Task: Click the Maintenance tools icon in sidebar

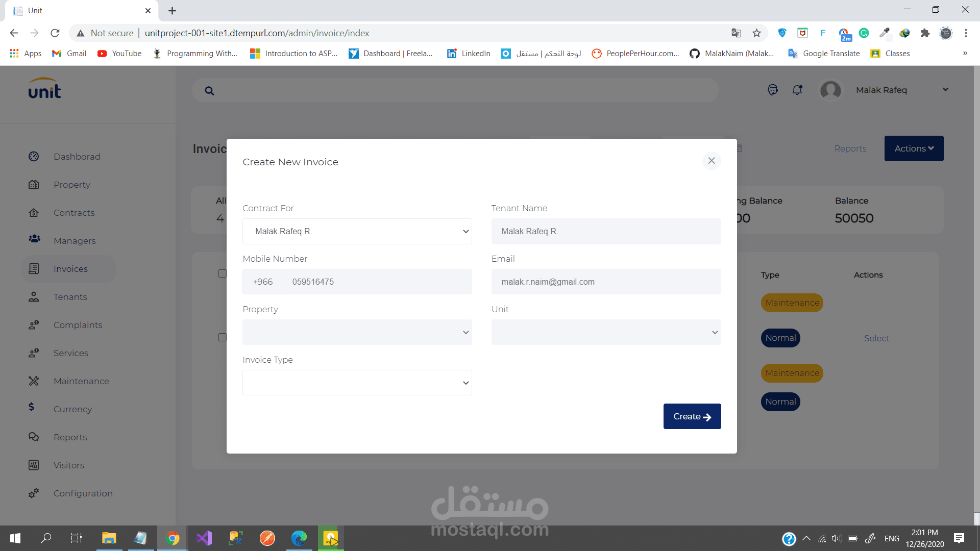Action: (x=34, y=381)
